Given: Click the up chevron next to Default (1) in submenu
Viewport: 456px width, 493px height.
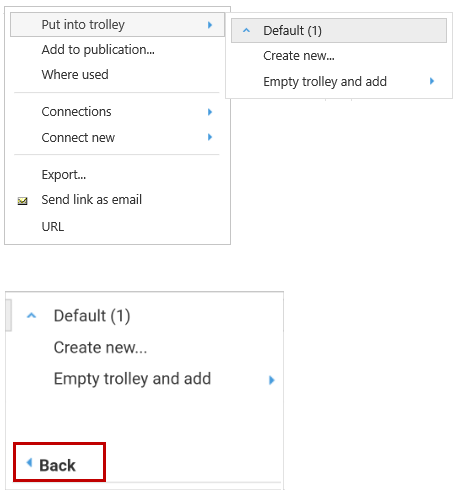Looking at the screenshot, I should coord(246,31).
